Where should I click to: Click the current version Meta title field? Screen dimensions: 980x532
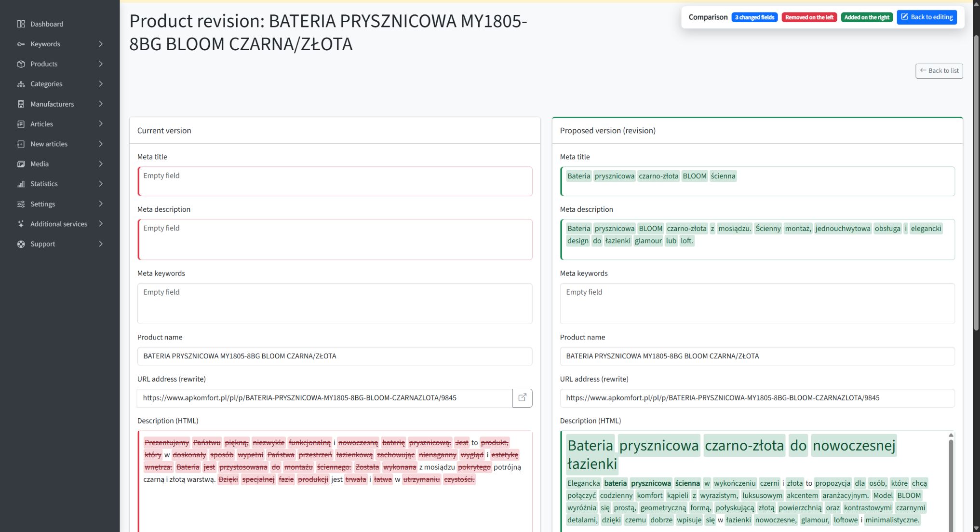pos(335,181)
